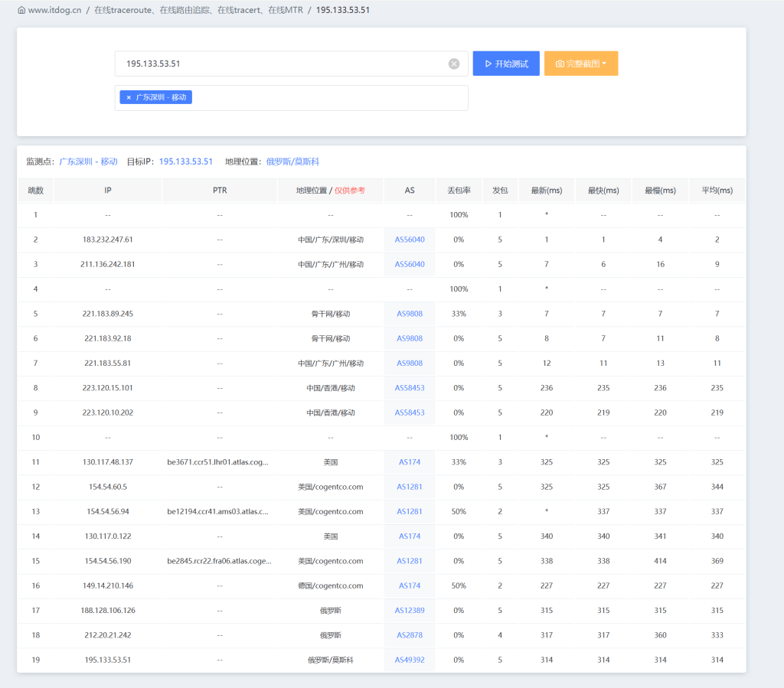Select IP cell 223.120.15.101
The height and width of the screenshot is (688, 784).
click(107, 388)
